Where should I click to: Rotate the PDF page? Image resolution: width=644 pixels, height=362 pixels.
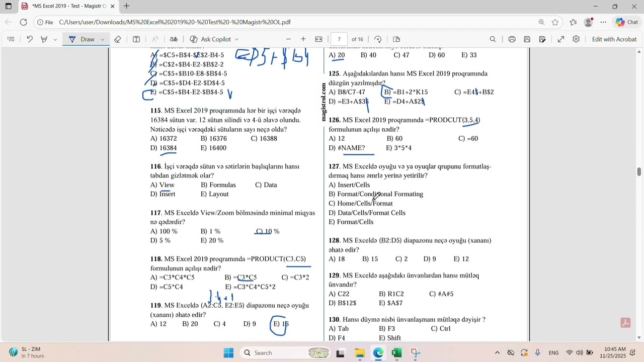378,39
